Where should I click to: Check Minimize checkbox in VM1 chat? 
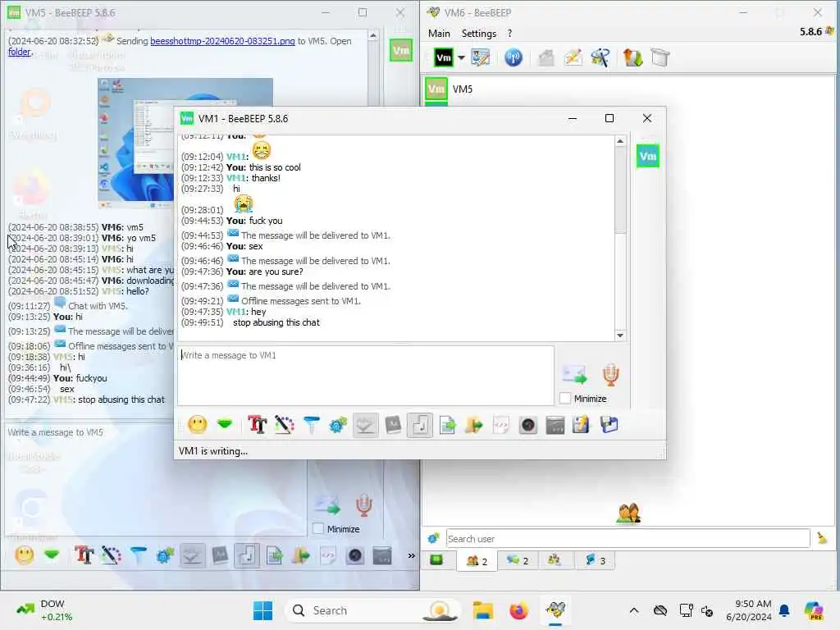point(565,399)
